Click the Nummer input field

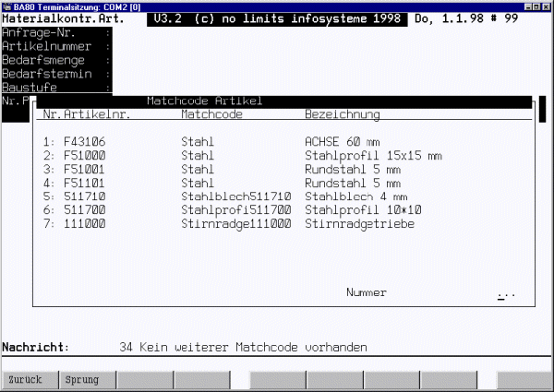tap(505, 292)
